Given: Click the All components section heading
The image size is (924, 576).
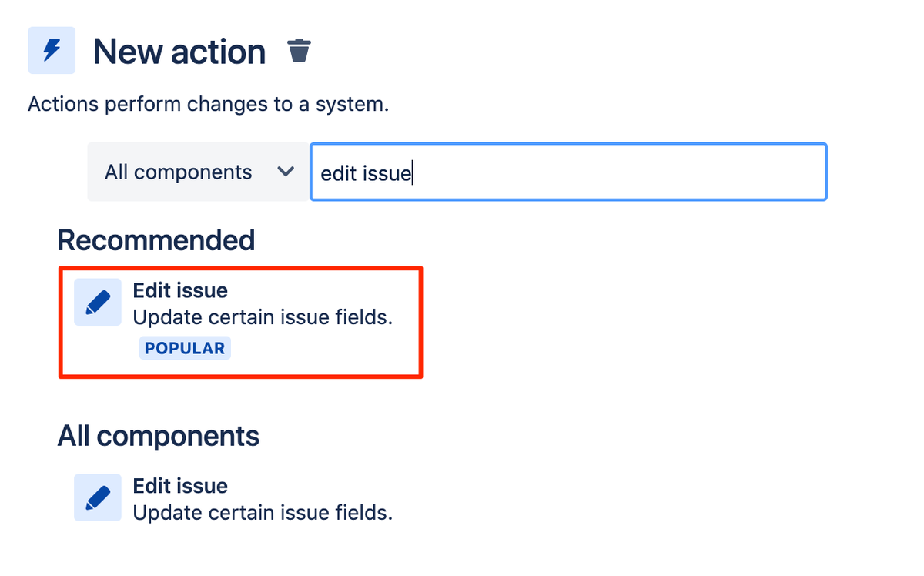Looking at the screenshot, I should pos(158,437).
